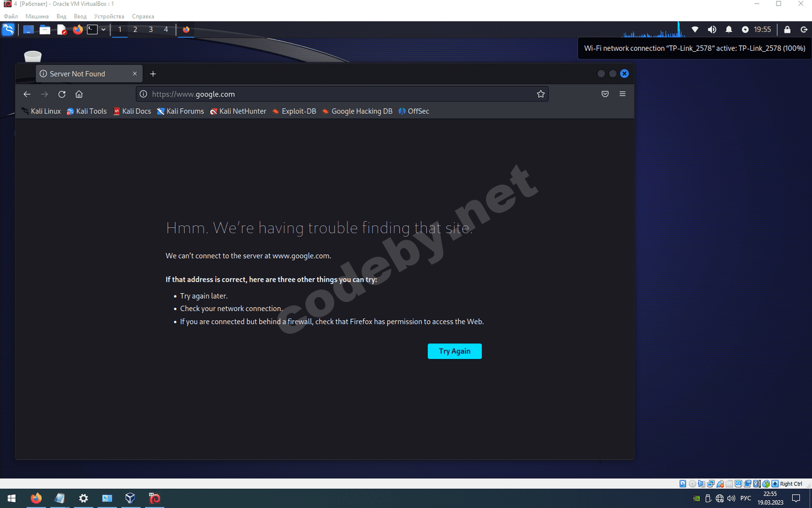Open the VirtualBox Файл menu
Screen dimensions: 812x508
point(11,16)
